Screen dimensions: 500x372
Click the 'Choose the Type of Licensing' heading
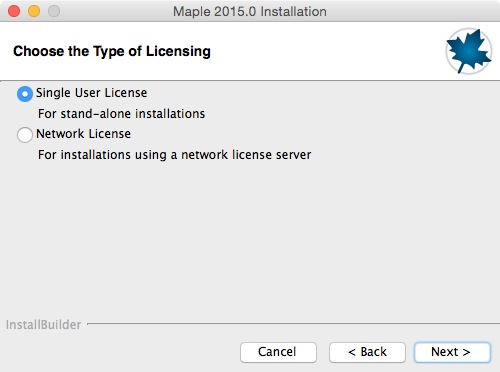coord(112,51)
